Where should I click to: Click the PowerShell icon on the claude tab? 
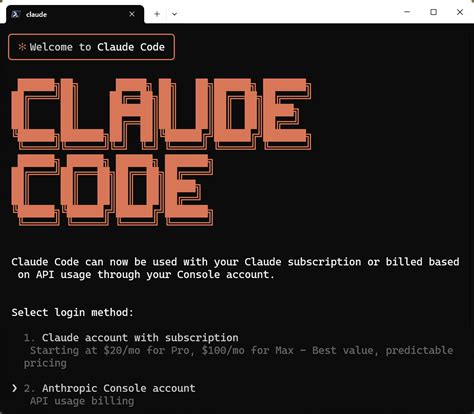click(x=16, y=14)
